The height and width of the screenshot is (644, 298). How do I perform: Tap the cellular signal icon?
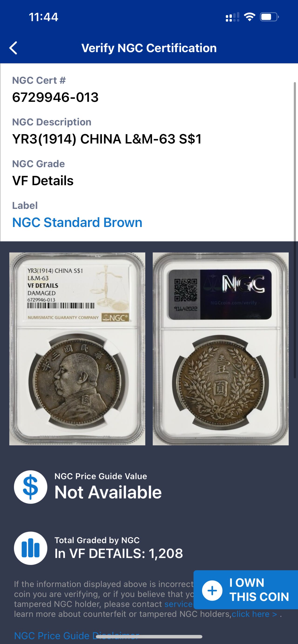coord(232,17)
